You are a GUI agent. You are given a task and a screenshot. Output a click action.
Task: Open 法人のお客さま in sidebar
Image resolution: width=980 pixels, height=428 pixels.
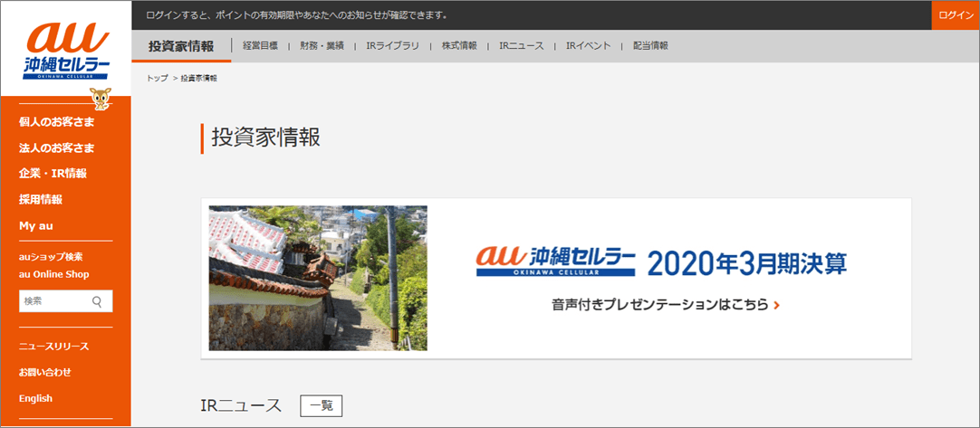tap(57, 148)
